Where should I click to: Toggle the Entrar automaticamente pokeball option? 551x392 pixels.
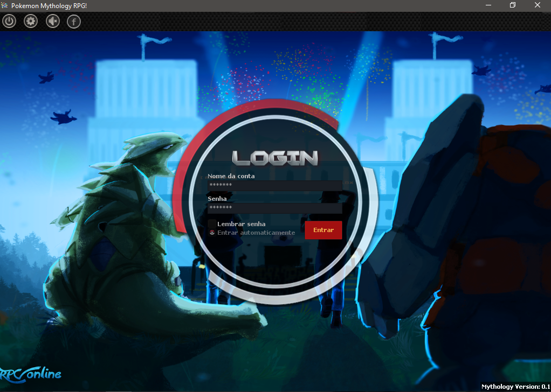click(212, 233)
